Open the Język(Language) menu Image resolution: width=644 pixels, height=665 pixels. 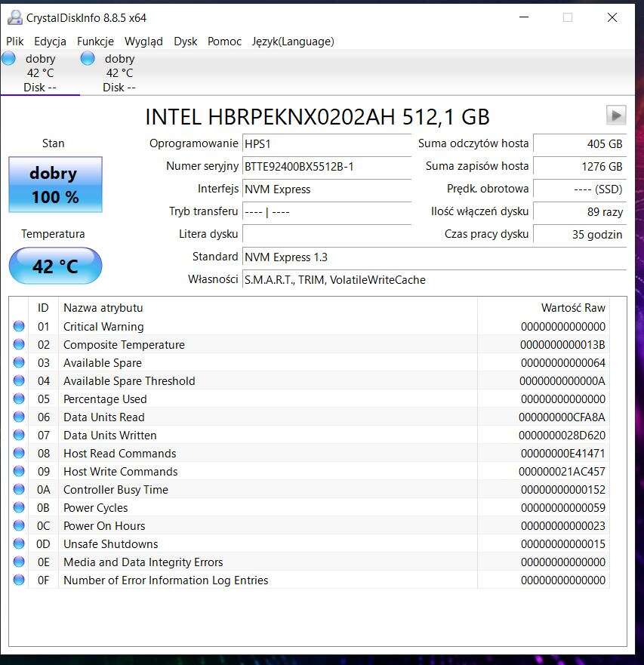click(x=292, y=42)
